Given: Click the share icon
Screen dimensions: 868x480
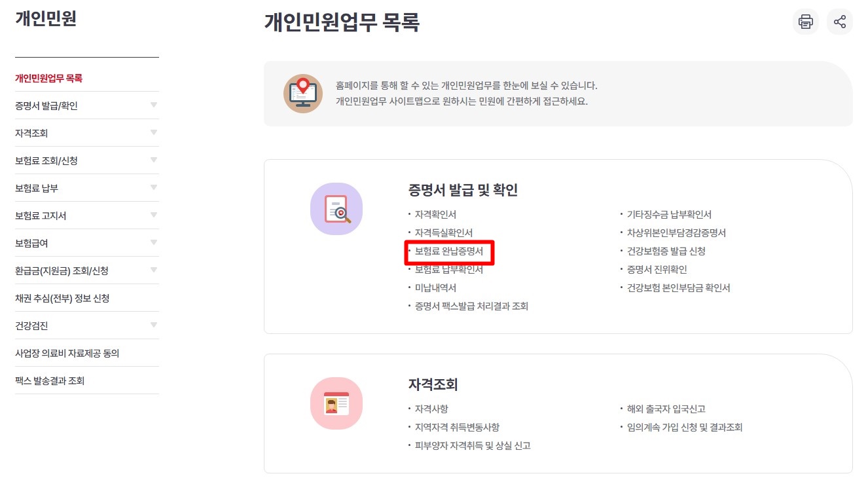Looking at the screenshot, I should 840,22.
